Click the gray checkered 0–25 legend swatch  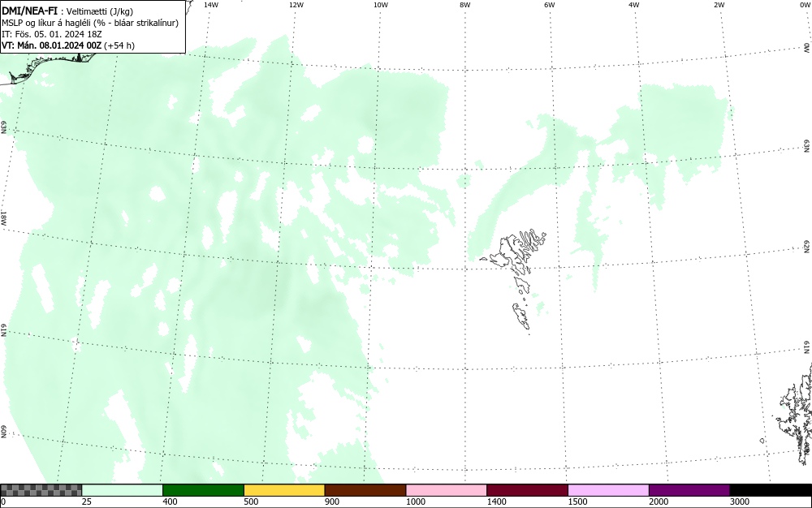coord(41,490)
